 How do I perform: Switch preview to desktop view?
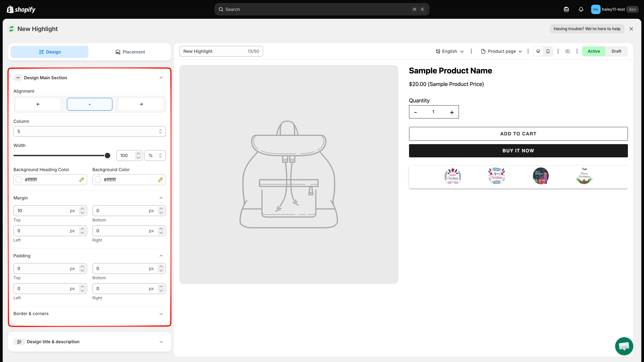[x=538, y=51]
